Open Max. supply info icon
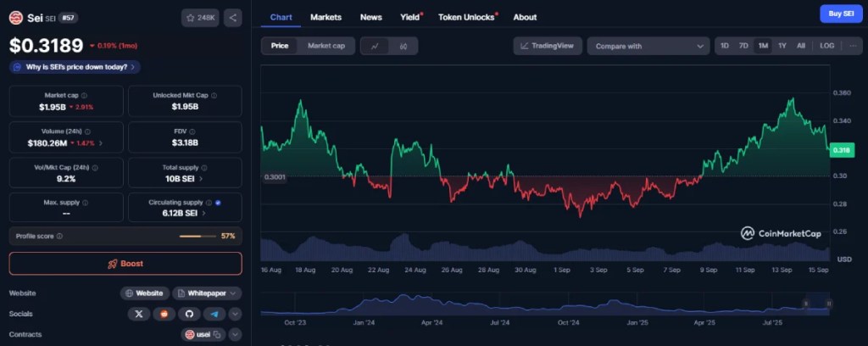The width and height of the screenshot is (868, 346). (85, 203)
